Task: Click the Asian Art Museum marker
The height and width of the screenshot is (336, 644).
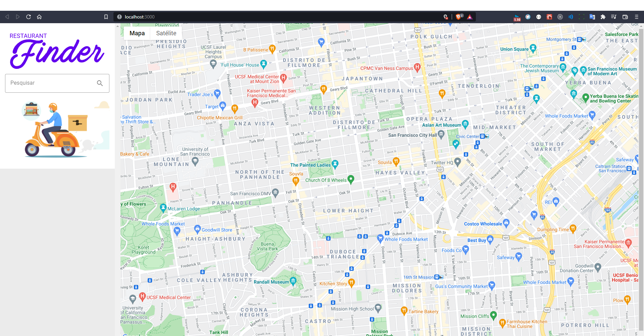Action: coord(465,125)
